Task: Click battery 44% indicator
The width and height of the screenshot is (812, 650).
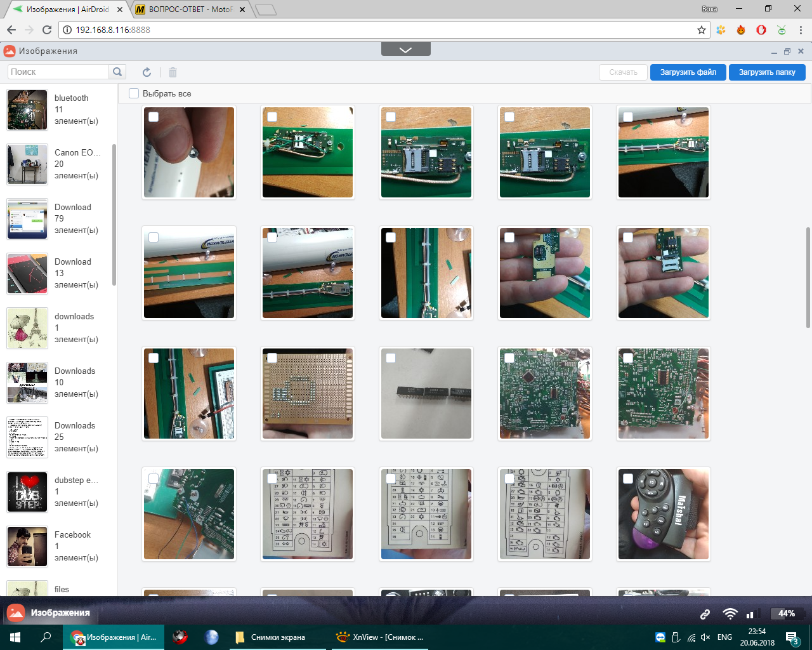Action: [786, 614]
